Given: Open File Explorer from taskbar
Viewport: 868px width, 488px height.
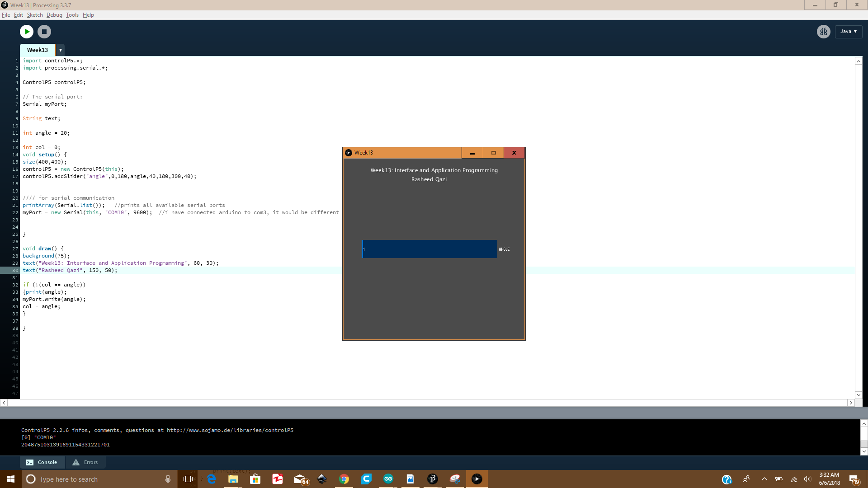Looking at the screenshot, I should pos(233,479).
